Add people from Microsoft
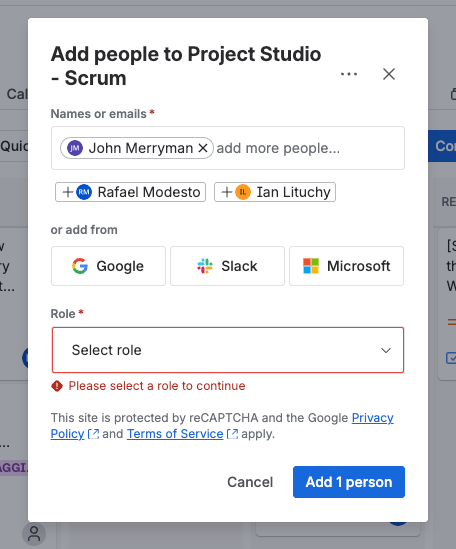456x549 pixels. (x=346, y=266)
